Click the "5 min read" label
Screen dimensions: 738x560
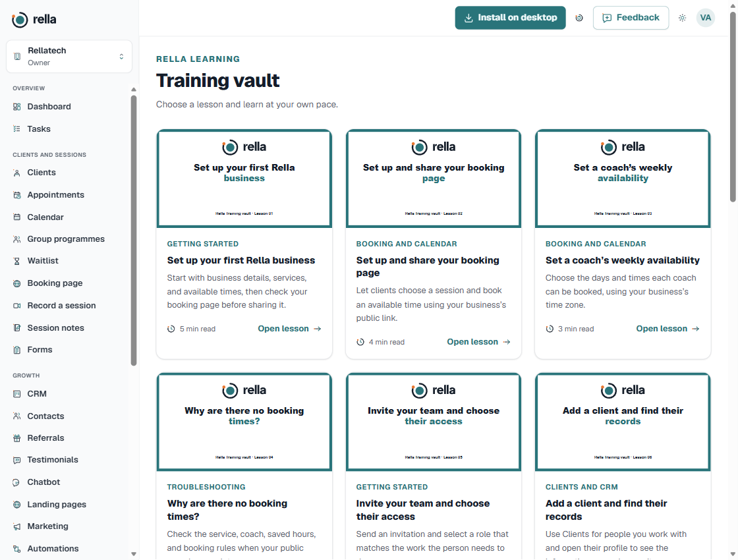tap(198, 329)
